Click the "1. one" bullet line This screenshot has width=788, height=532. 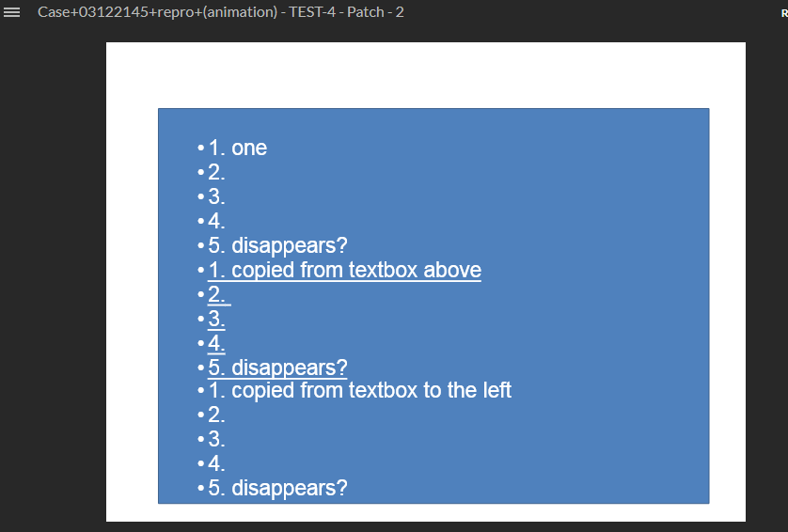click(x=237, y=149)
